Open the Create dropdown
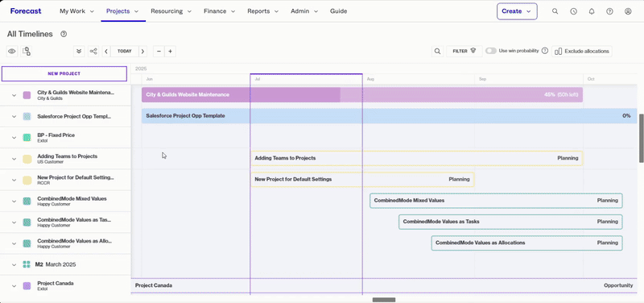644x303 pixels. tap(517, 11)
